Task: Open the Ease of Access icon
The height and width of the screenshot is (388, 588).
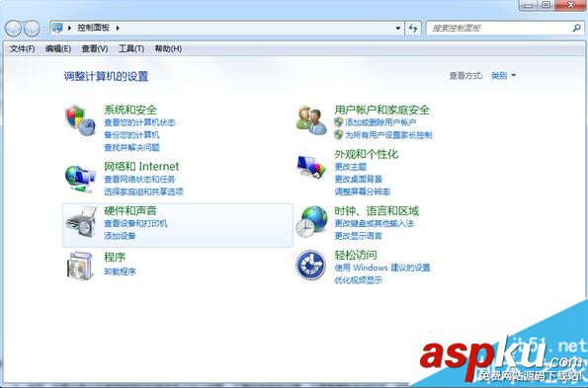Action: (x=311, y=266)
